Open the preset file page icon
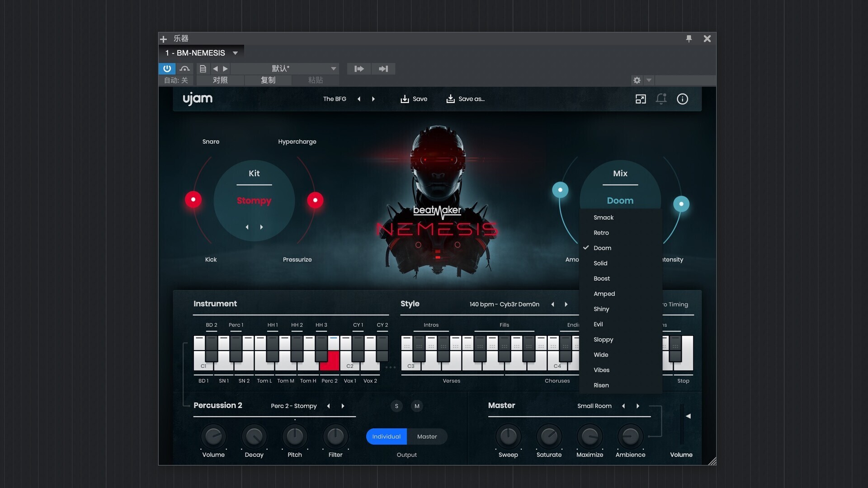The height and width of the screenshot is (488, 868). pyautogui.click(x=203, y=69)
